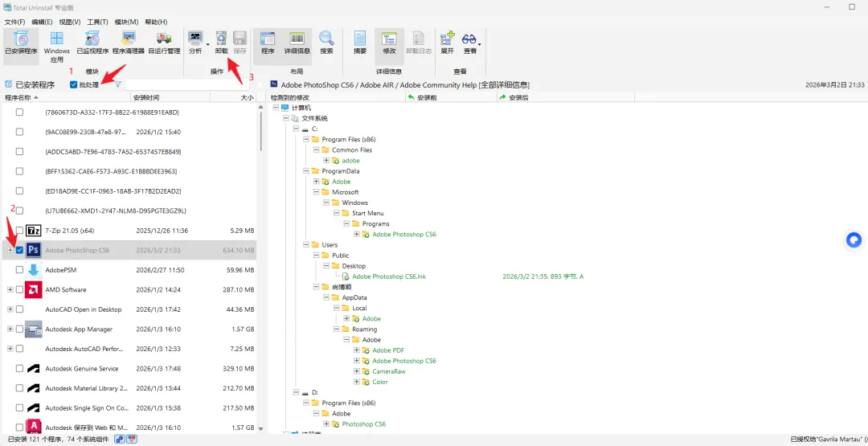The image size is (868, 446).
Task: Uncheck Adobe PhotoShop CS6 checkbox
Action: [x=19, y=250]
